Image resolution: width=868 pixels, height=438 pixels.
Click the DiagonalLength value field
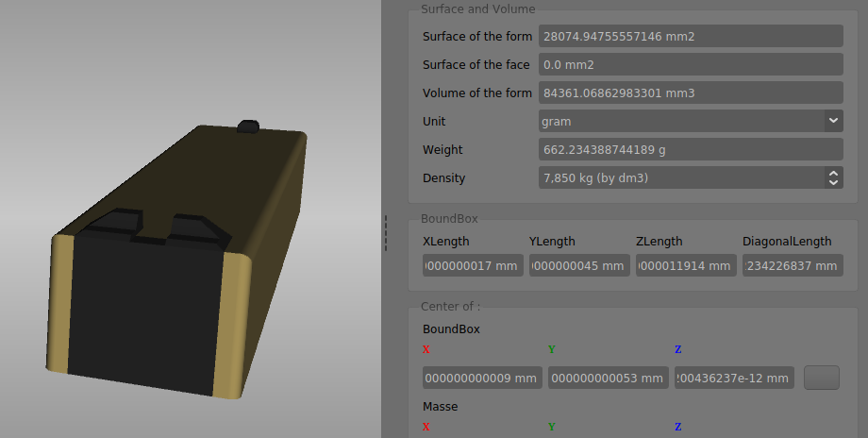click(x=792, y=265)
